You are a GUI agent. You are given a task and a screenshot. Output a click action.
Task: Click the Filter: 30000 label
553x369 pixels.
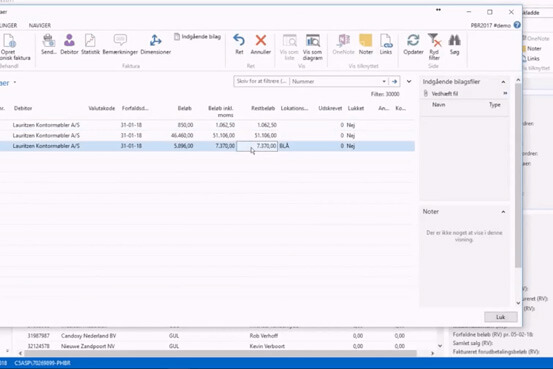385,94
